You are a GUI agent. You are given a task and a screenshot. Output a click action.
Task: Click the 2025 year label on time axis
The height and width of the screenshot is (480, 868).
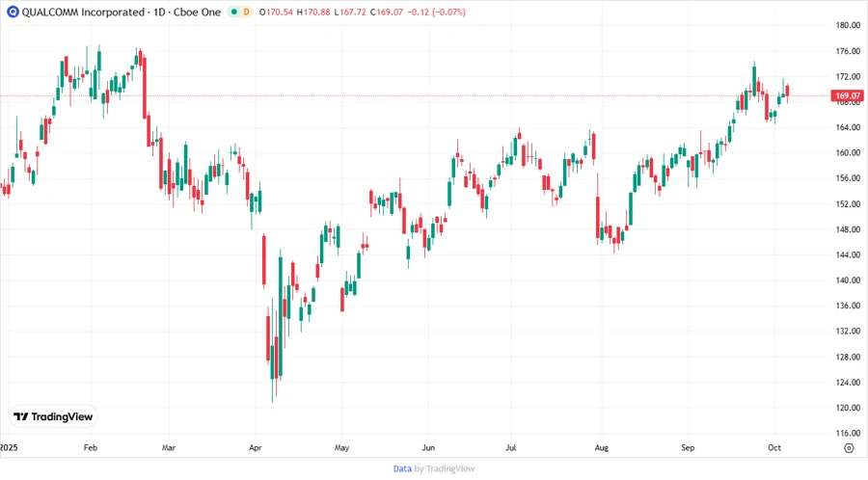(9, 448)
